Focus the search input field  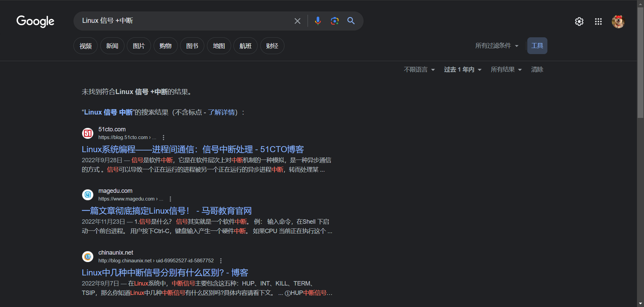(x=184, y=21)
